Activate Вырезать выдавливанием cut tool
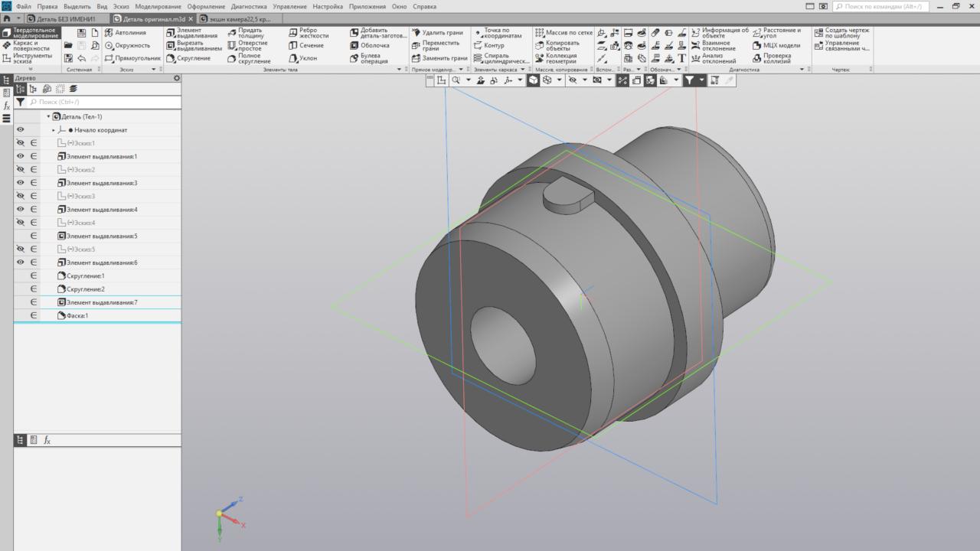Screen dimensions: 980x551 tap(193, 45)
